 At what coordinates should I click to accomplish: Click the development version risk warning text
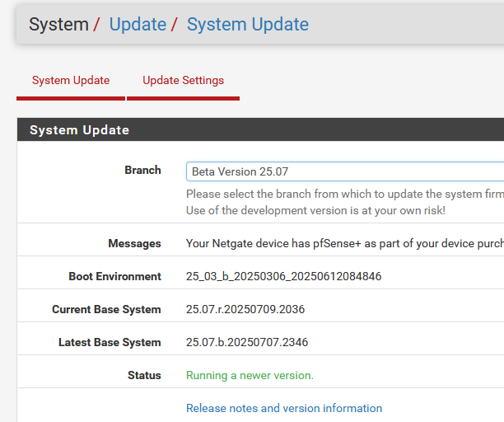coord(315,210)
